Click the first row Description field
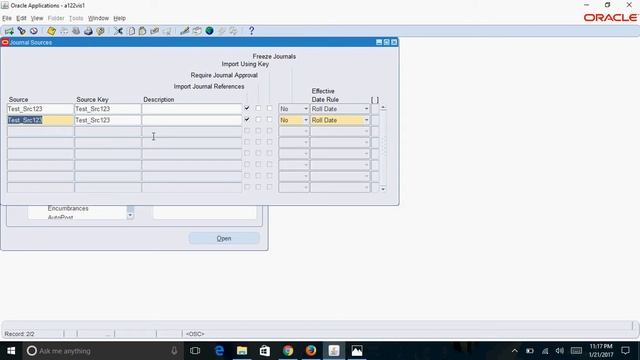The image size is (640, 360). point(192,109)
